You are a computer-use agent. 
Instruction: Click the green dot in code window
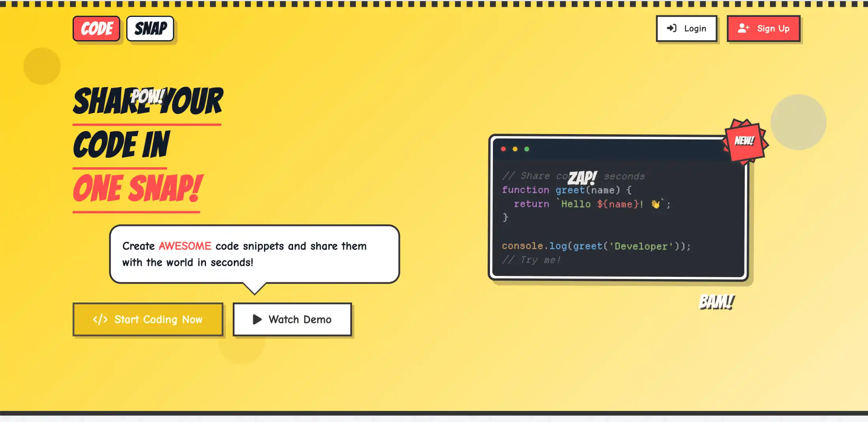tap(527, 149)
